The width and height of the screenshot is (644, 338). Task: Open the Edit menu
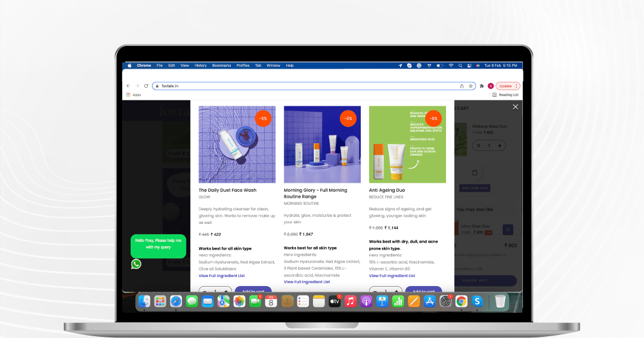pos(172,65)
